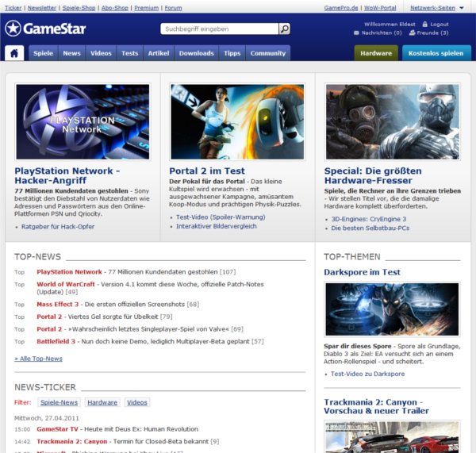Click the Logout padlock icon
The image size is (476, 453).
coord(424,24)
